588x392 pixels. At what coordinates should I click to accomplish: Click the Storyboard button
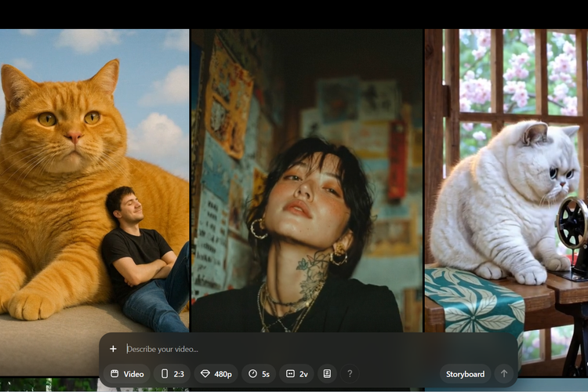click(x=465, y=374)
